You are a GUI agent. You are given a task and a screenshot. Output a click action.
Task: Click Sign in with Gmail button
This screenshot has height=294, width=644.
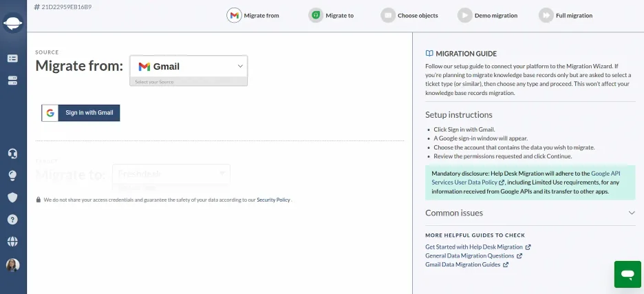80,113
